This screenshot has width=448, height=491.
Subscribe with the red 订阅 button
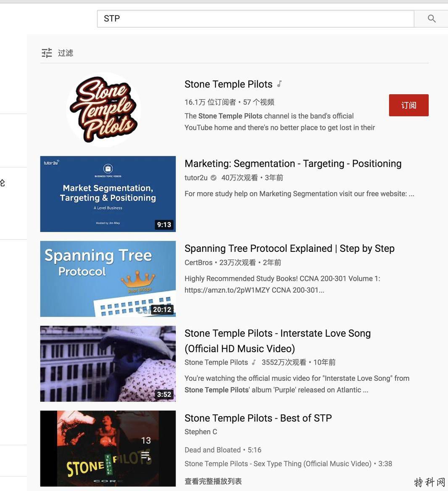pos(408,105)
